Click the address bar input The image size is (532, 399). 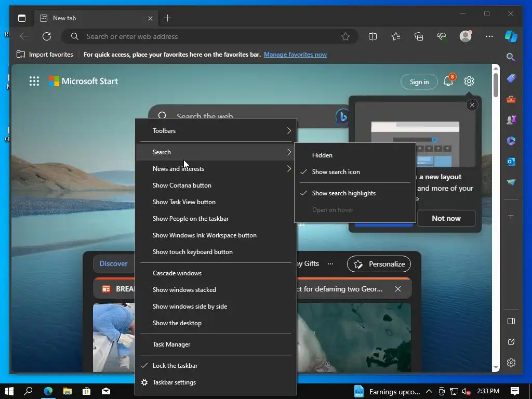pos(210,36)
